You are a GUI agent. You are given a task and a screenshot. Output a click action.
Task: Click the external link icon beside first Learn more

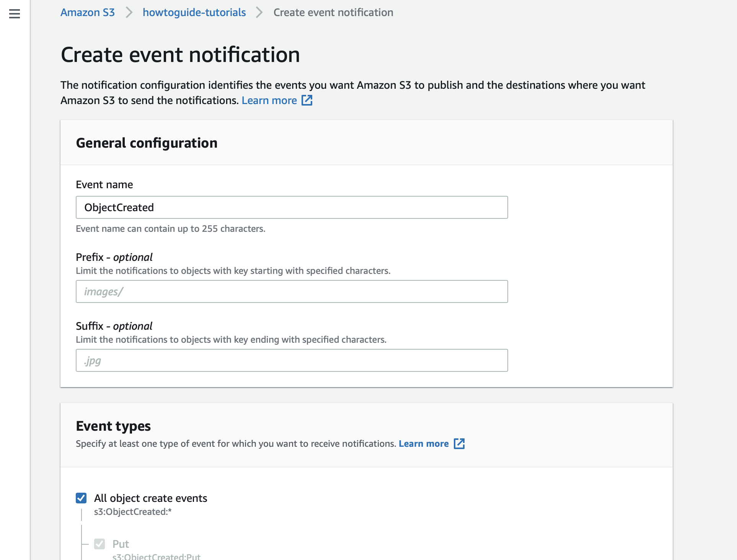click(x=307, y=100)
